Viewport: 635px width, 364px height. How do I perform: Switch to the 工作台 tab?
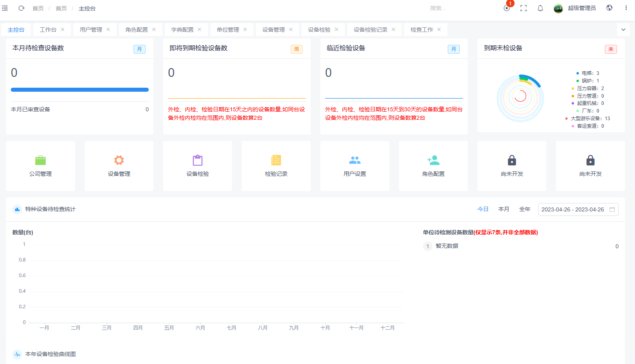[x=48, y=30]
